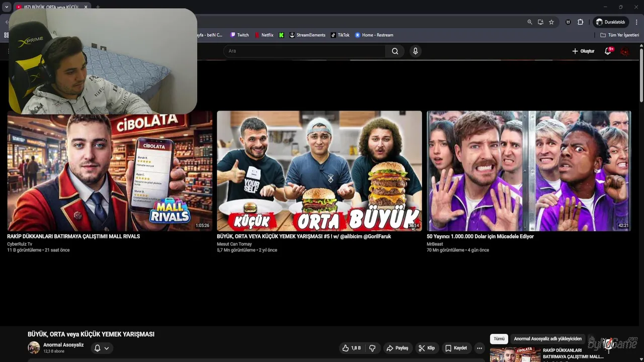Bookmark this page with the star icon

coord(551,22)
